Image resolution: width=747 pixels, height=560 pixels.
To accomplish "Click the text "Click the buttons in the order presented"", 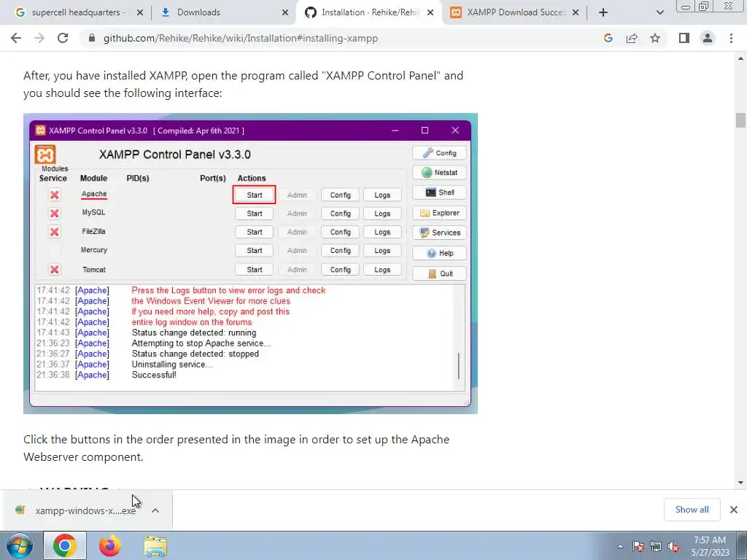I will click(125, 439).
